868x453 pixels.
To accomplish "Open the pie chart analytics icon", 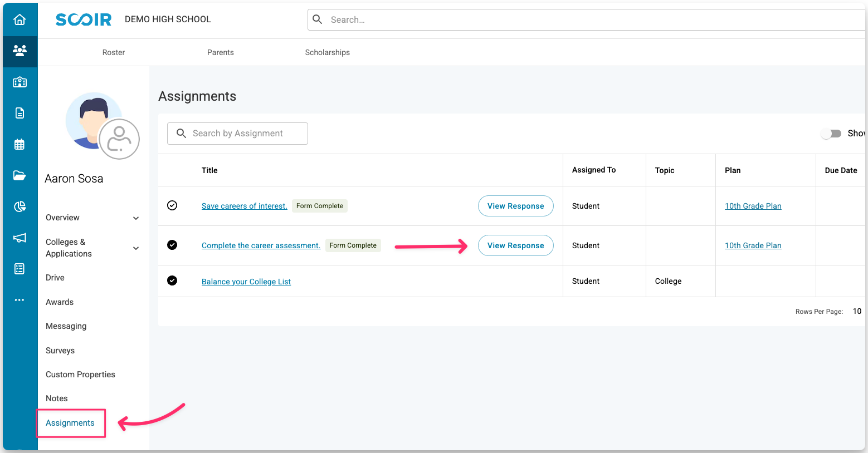I will 19,207.
